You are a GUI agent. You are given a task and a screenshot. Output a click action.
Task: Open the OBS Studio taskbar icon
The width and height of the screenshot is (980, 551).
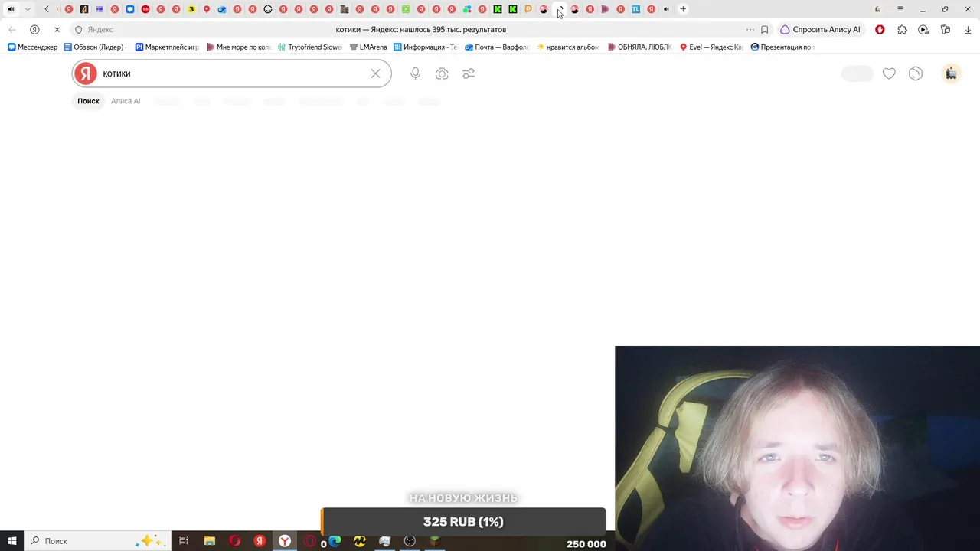(410, 541)
